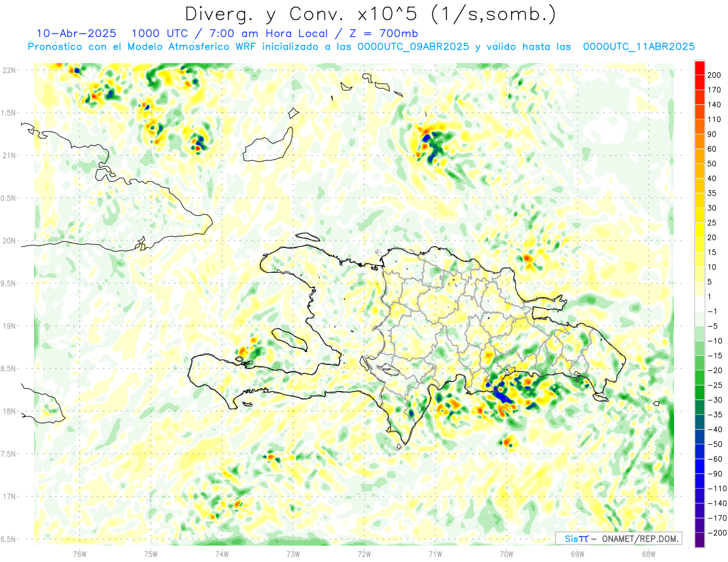Click the color scale value '-40'
This screenshot has width=728, height=562.
coord(715,429)
